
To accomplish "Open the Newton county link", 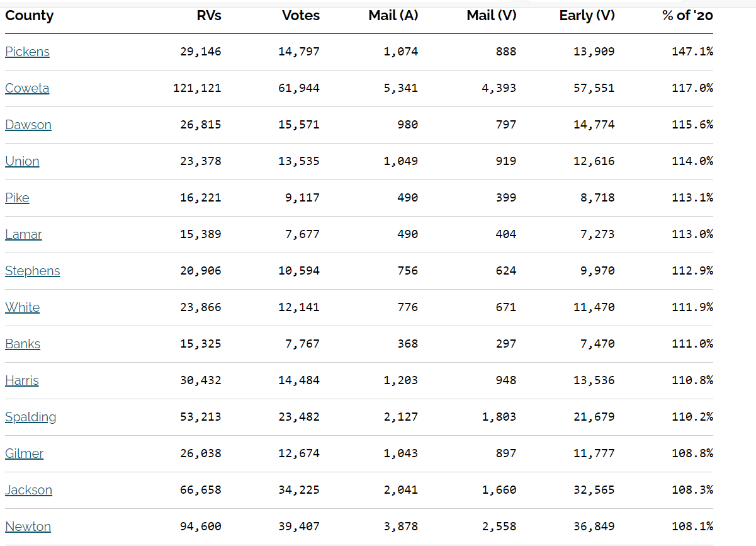I will tap(28, 526).
